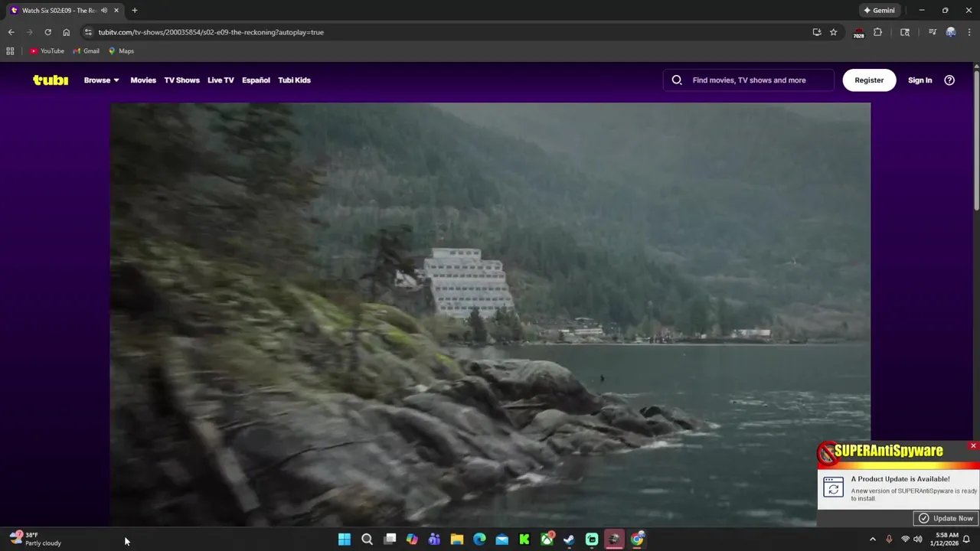Screen dimensions: 980x551
Task: Open the Gmail bookmark
Action: [x=86, y=51]
